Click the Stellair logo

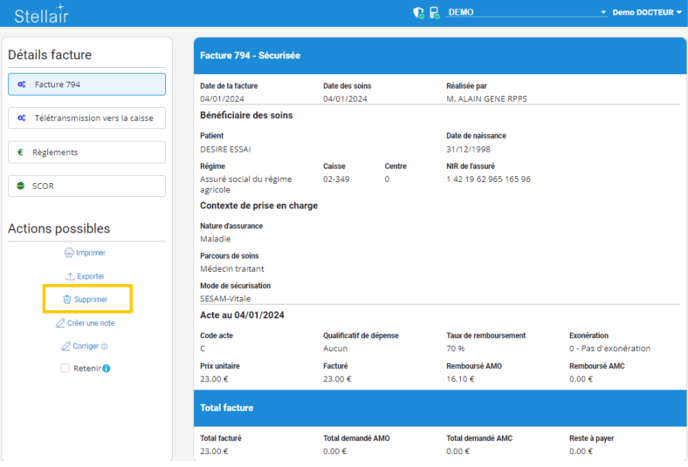(43, 13)
